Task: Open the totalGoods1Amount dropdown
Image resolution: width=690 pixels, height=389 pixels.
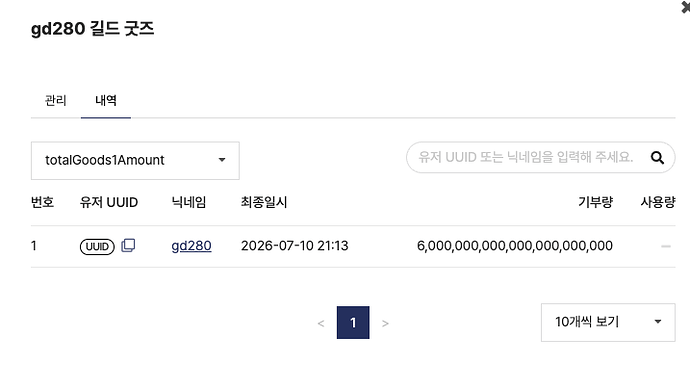Action: tap(135, 160)
